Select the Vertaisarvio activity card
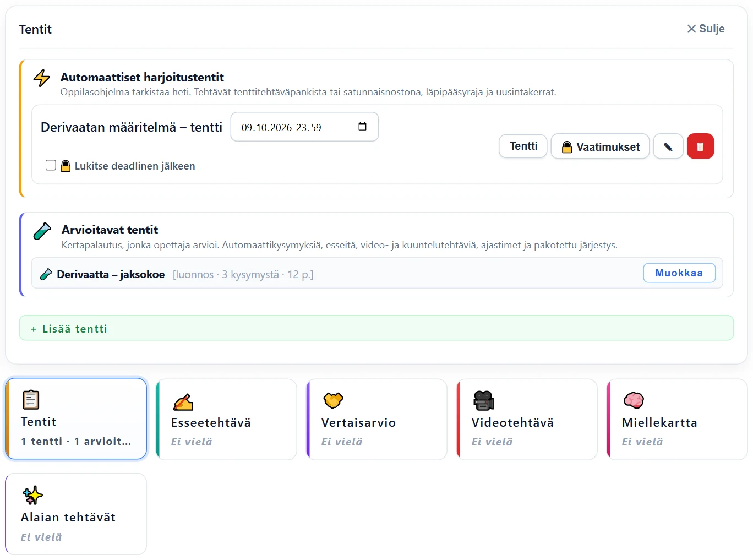The image size is (753, 560). coord(376,419)
